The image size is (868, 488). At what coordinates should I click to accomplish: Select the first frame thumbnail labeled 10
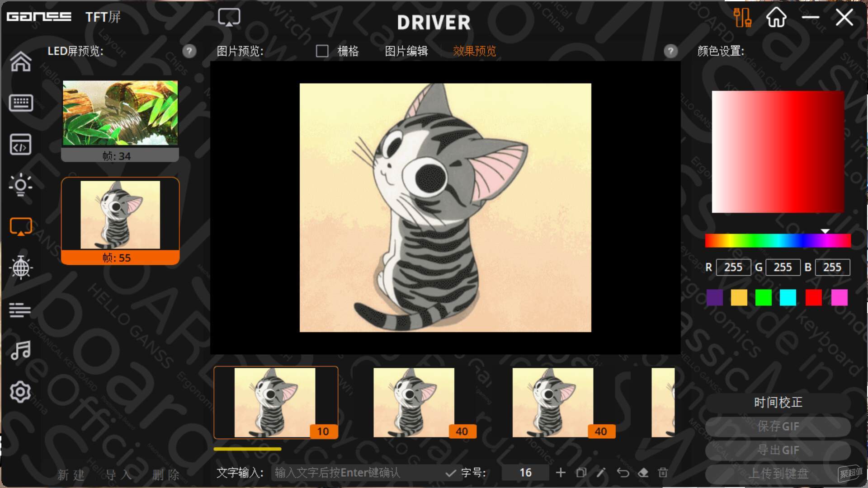(276, 402)
